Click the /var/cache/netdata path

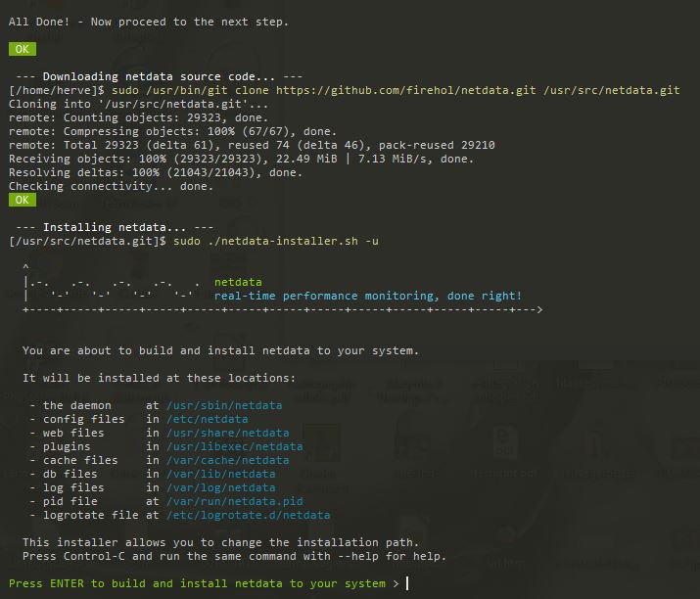[x=228, y=460]
